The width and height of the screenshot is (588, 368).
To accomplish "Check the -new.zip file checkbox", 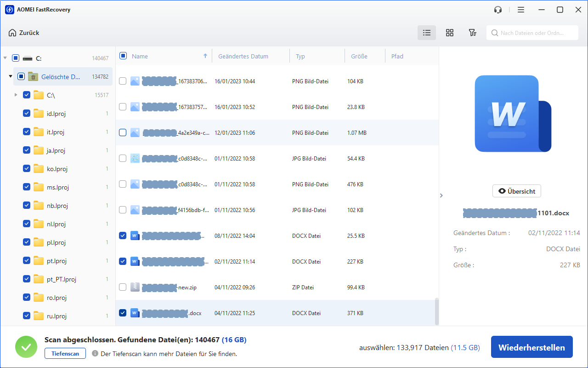I will tap(123, 287).
